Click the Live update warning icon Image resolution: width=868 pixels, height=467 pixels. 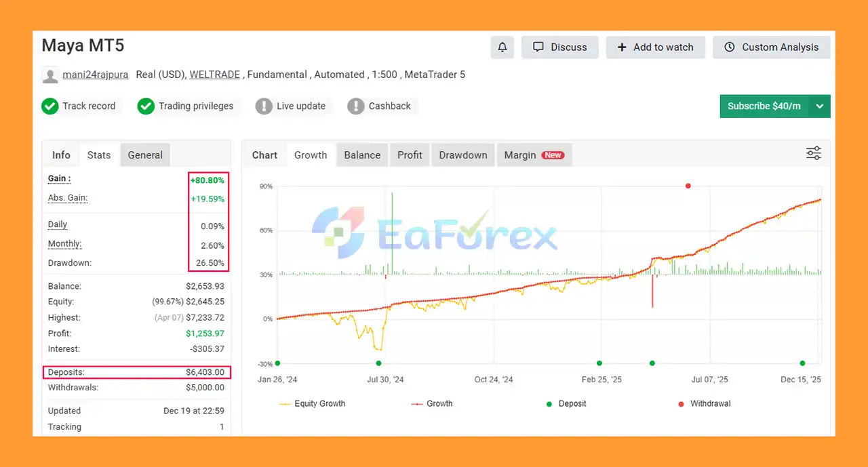[264, 106]
